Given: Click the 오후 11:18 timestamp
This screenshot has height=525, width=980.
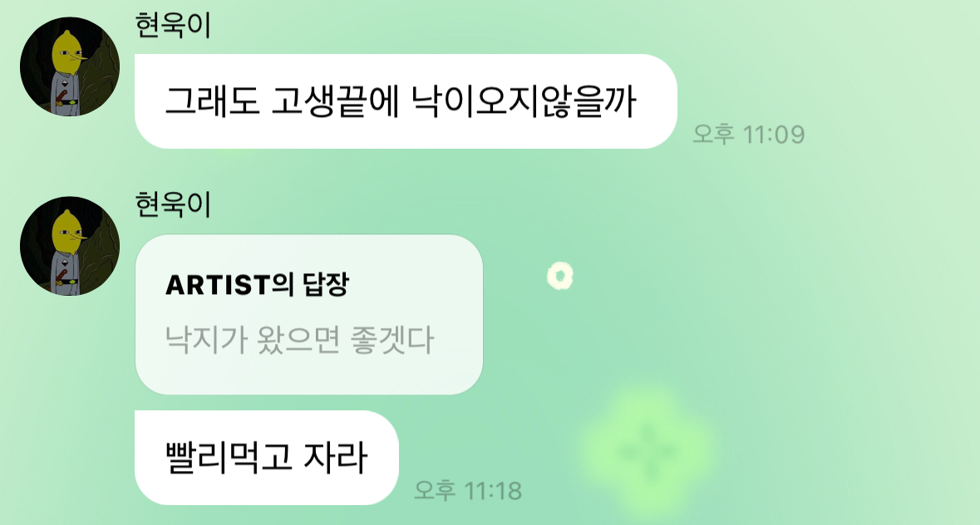Looking at the screenshot, I should pos(468,491).
